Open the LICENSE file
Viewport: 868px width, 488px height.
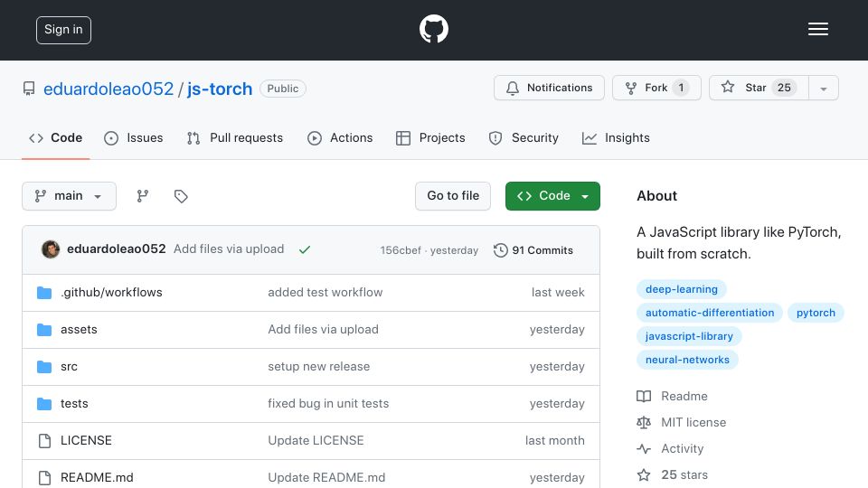(86, 440)
